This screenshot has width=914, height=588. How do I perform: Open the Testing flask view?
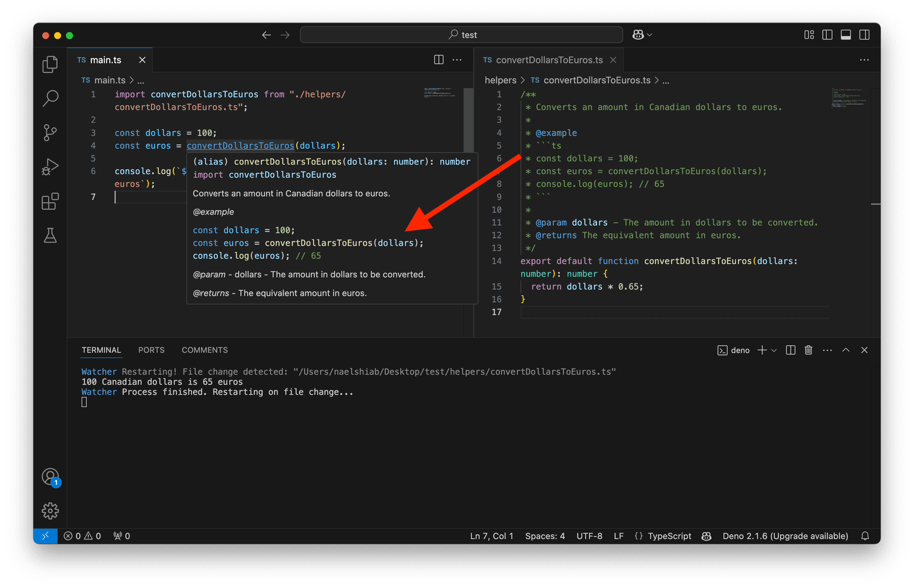(x=50, y=236)
